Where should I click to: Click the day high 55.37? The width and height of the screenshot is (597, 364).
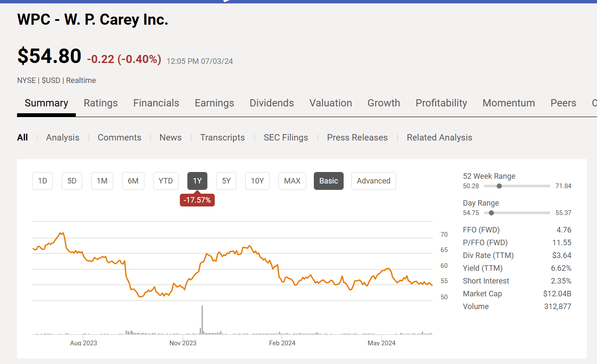(563, 213)
